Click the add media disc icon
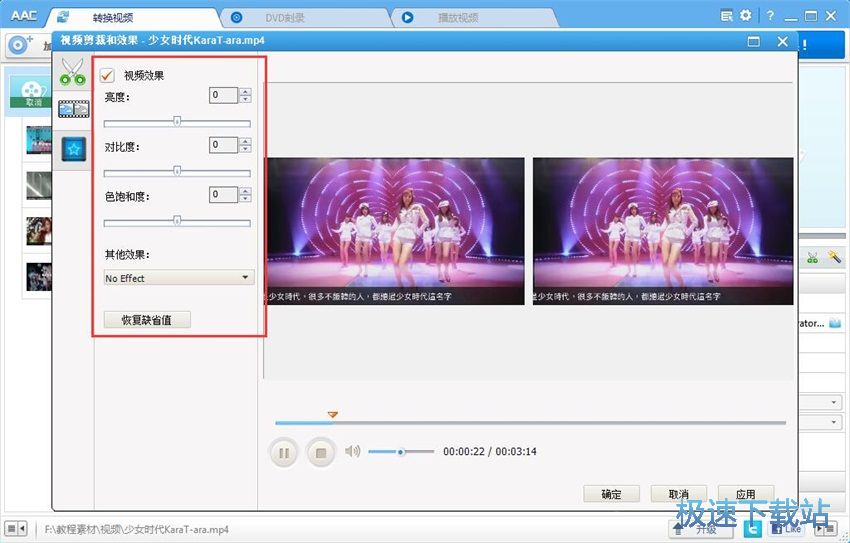Screen dimensions: 850x543 click(21, 43)
